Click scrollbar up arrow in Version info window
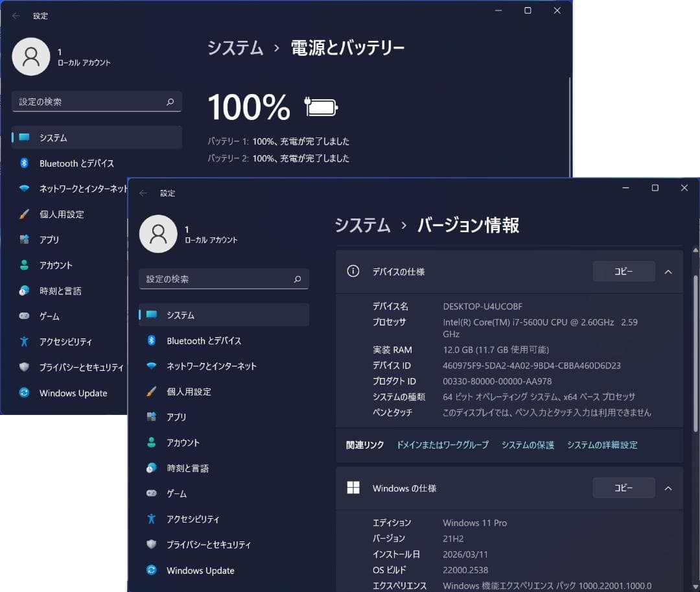The height and width of the screenshot is (592, 700). (x=695, y=250)
